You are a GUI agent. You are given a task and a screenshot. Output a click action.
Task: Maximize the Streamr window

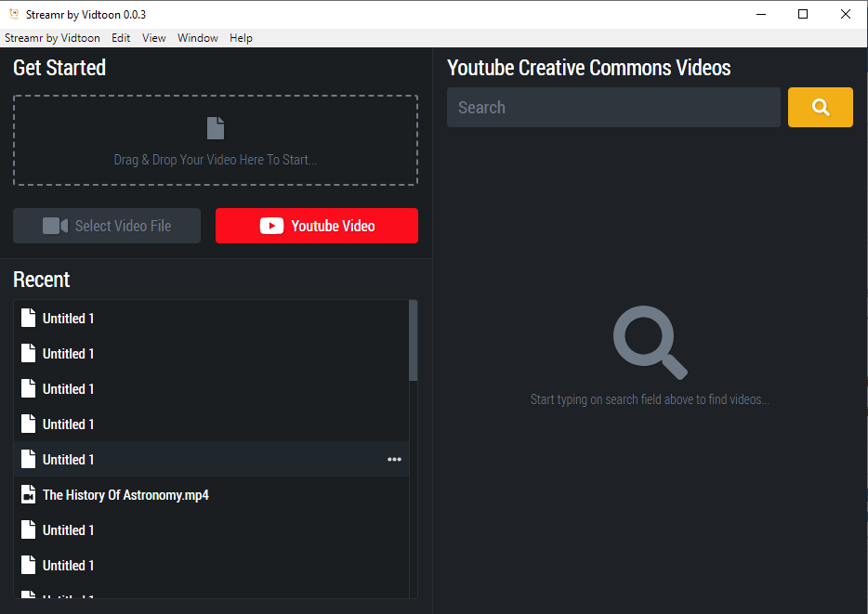(x=803, y=14)
